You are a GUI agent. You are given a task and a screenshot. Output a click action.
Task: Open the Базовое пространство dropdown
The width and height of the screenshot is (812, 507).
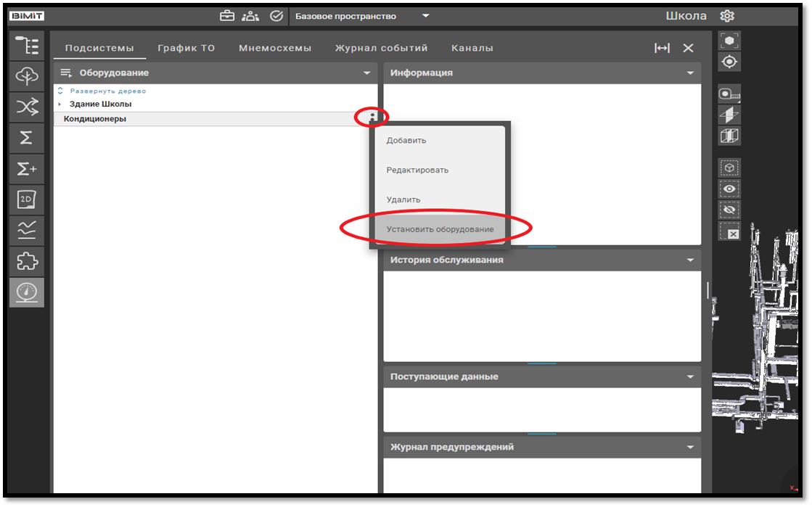click(x=426, y=16)
